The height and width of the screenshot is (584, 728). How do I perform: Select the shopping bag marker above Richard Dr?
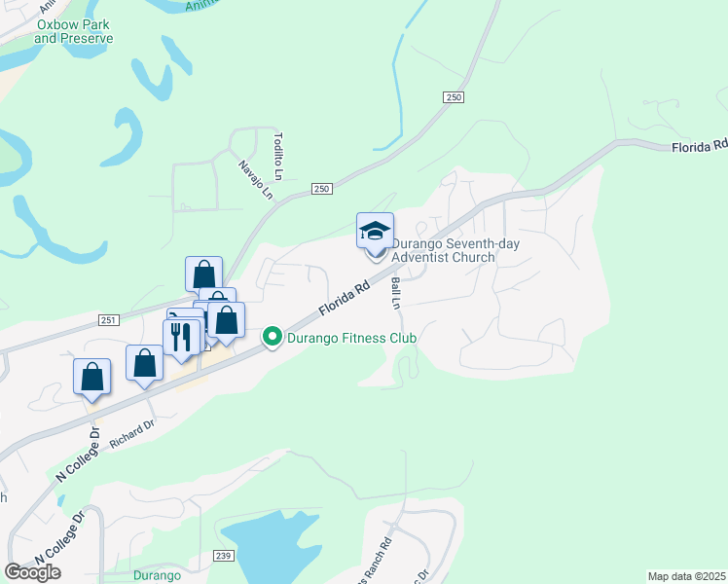tap(144, 363)
